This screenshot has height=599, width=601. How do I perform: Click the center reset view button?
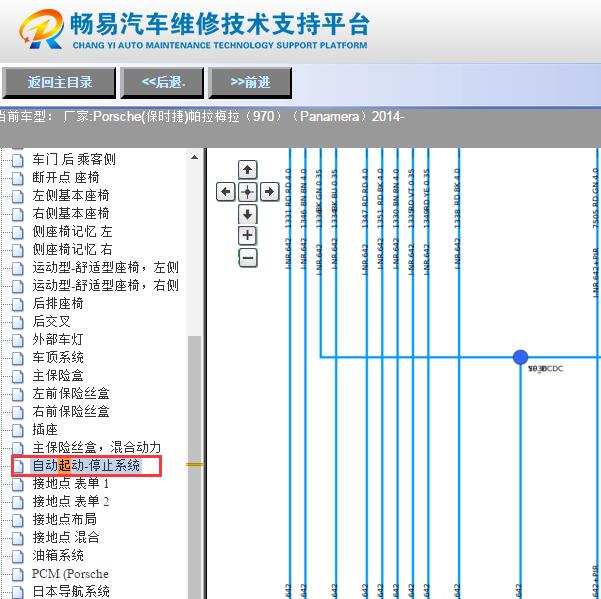point(248,191)
